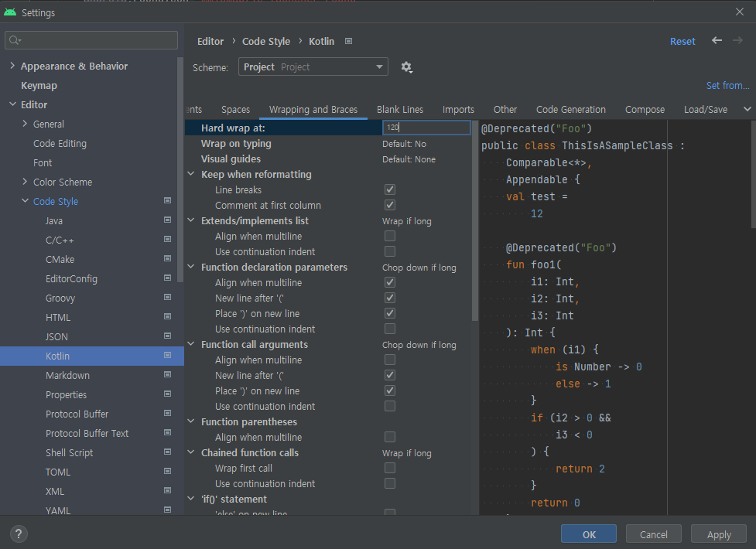Switch to Code Generation tab
The width and height of the screenshot is (756, 549).
coord(571,110)
